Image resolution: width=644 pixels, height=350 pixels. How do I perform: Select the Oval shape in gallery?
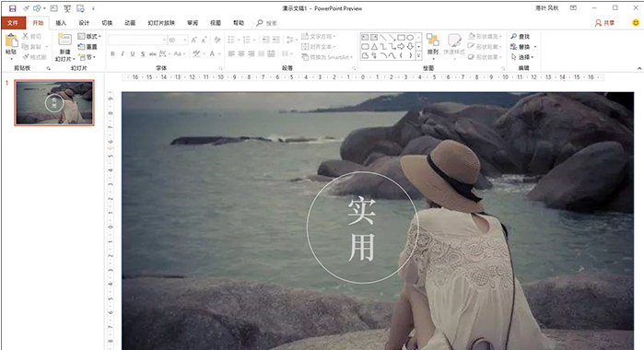(x=410, y=38)
